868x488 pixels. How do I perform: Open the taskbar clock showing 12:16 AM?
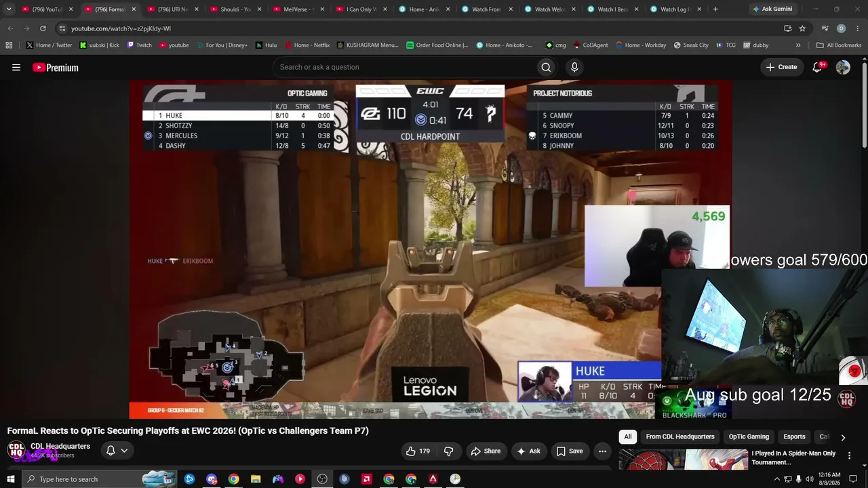(x=829, y=479)
